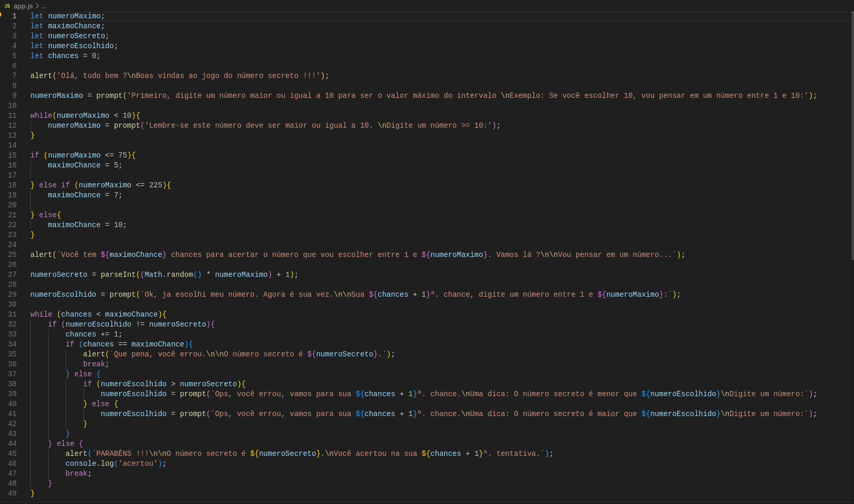This screenshot has height=504, width=854.
Task: Click the JS file icon in breadcrumb
Action: click(x=7, y=6)
